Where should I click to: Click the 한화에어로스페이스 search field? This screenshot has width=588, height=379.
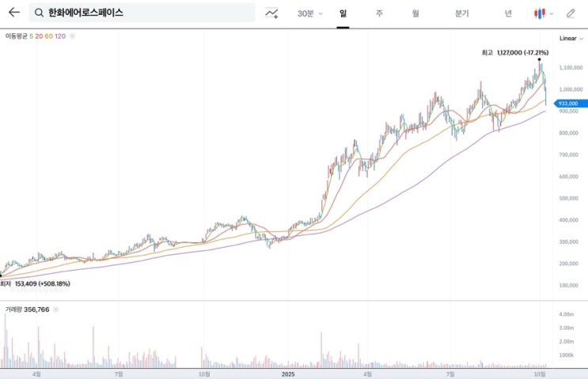coord(142,13)
